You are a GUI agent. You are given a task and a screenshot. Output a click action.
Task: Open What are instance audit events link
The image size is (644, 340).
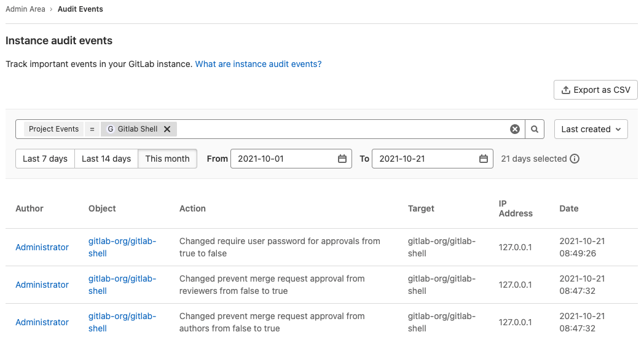click(258, 64)
